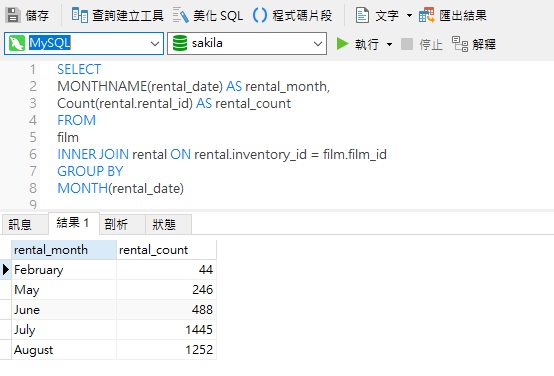This screenshot has height=376, width=554.
Task: Run the query with green Execute arrow
Action: 342,44
